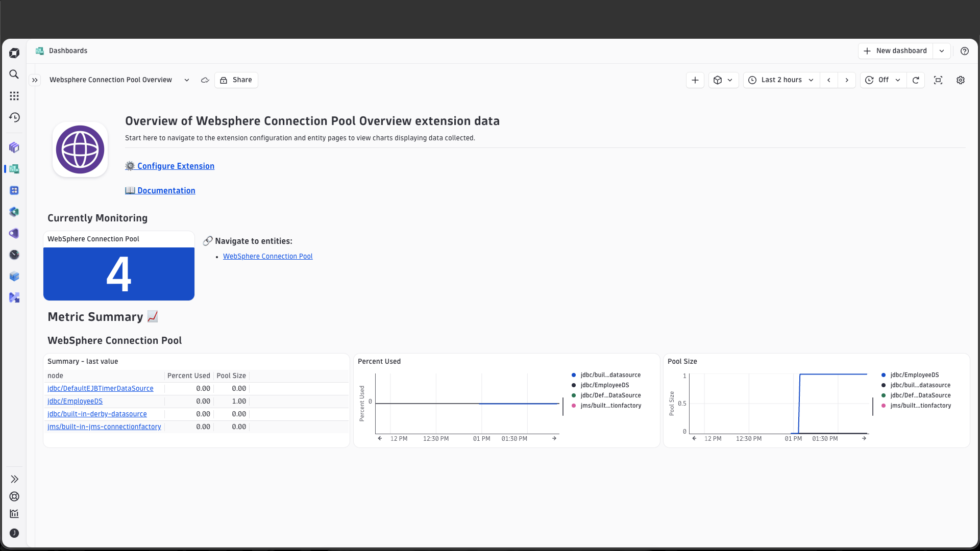Open the New dashboard dropdown arrow
Image resolution: width=980 pixels, height=551 pixels.
942,51
